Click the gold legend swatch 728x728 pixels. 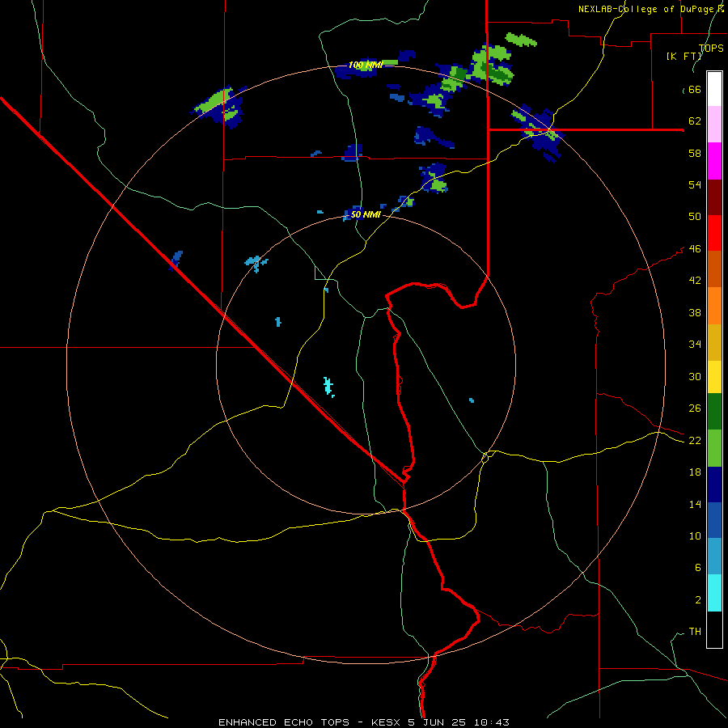coord(714,342)
